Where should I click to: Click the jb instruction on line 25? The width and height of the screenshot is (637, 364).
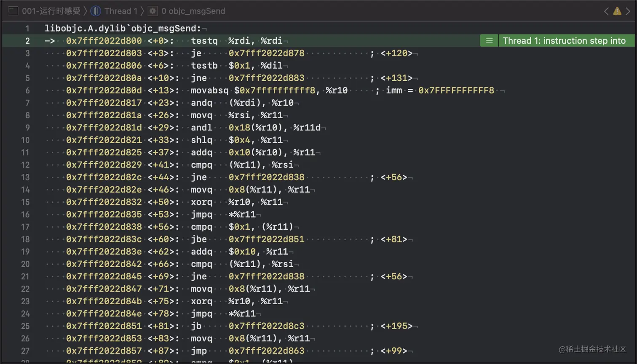[196, 326]
